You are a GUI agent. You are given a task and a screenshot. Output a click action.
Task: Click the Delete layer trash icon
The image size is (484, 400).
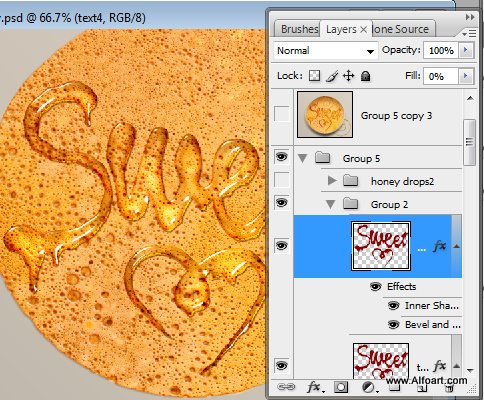click(x=449, y=388)
